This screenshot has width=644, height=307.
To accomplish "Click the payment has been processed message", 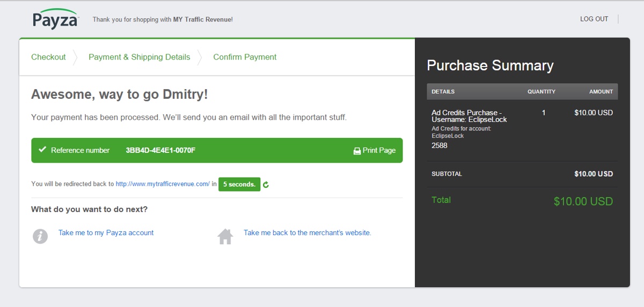I will (x=189, y=117).
